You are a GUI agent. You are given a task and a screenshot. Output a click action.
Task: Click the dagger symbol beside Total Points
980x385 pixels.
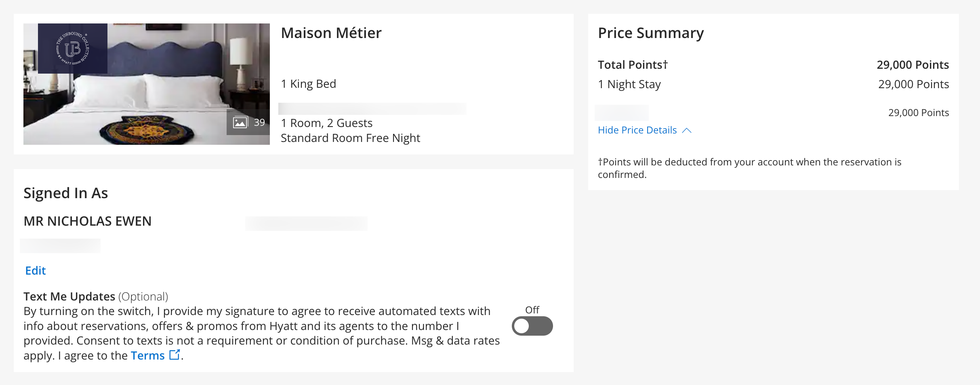tap(666, 64)
